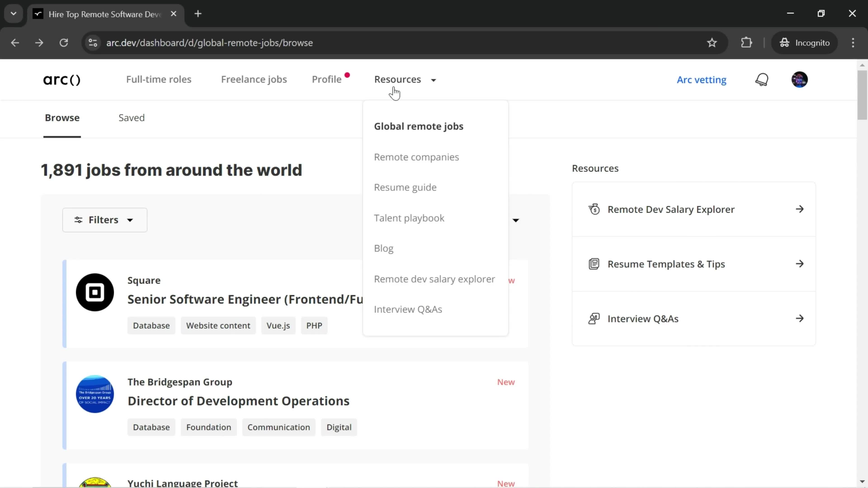
Task: Toggle the Saved jobs tab view
Action: 131,117
